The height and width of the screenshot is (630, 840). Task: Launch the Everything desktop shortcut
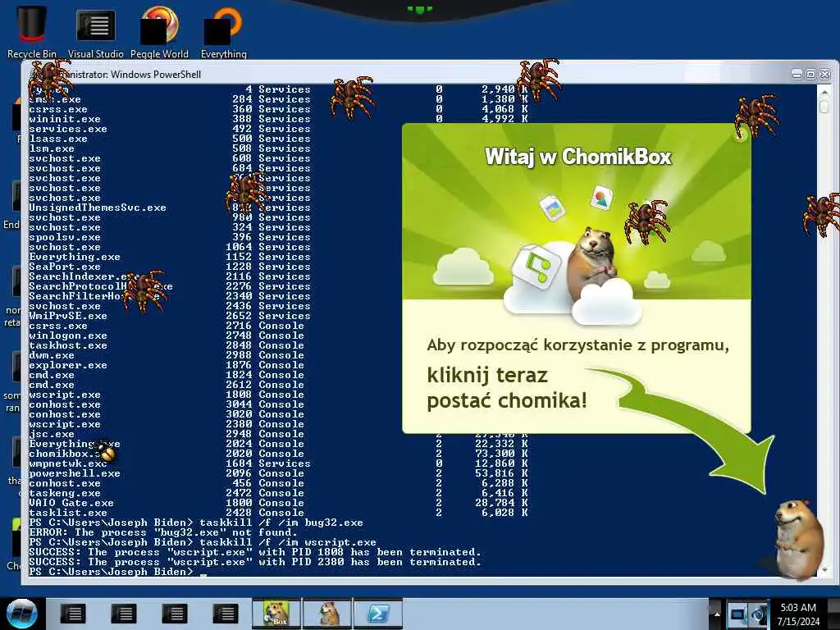tap(223, 30)
